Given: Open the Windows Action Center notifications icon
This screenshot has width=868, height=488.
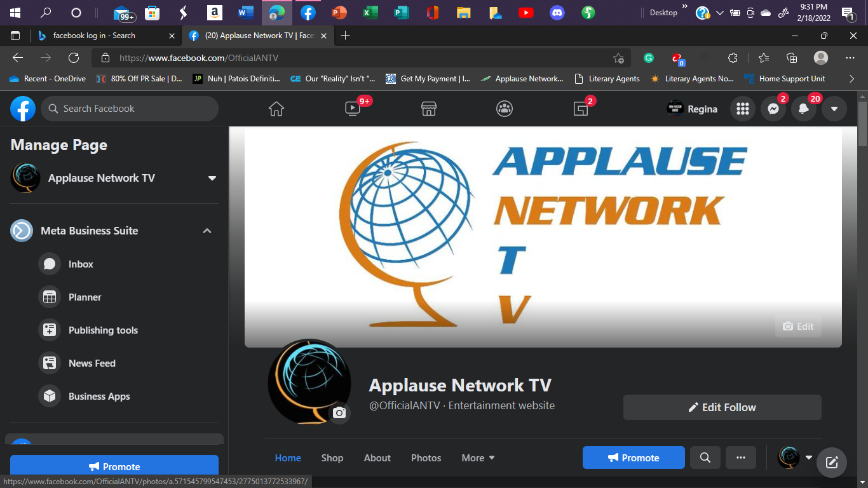Looking at the screenshot, I should [x=848, y=13].
